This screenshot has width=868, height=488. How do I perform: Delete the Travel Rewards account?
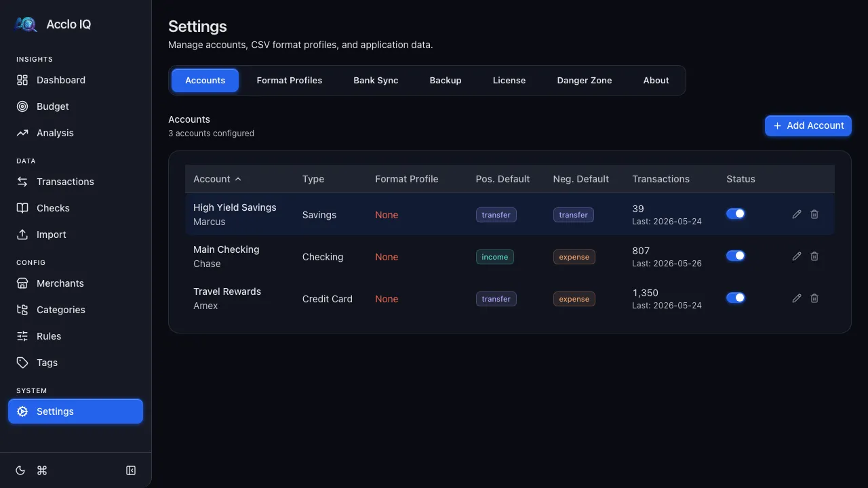click(x=814, y=298)
